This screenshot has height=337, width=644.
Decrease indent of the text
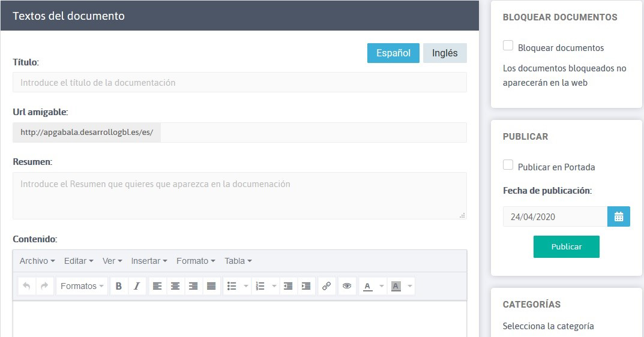pyautogui.click(x=288, y=286)
